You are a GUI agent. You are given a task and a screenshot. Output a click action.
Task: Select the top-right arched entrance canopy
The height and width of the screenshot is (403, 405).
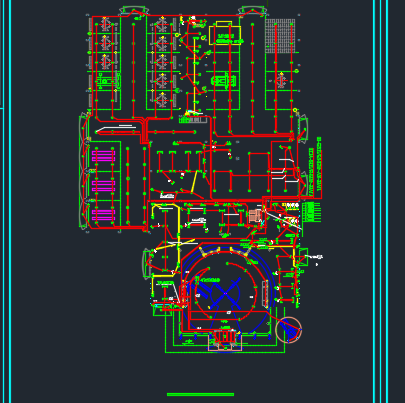[x=253, y=10]
